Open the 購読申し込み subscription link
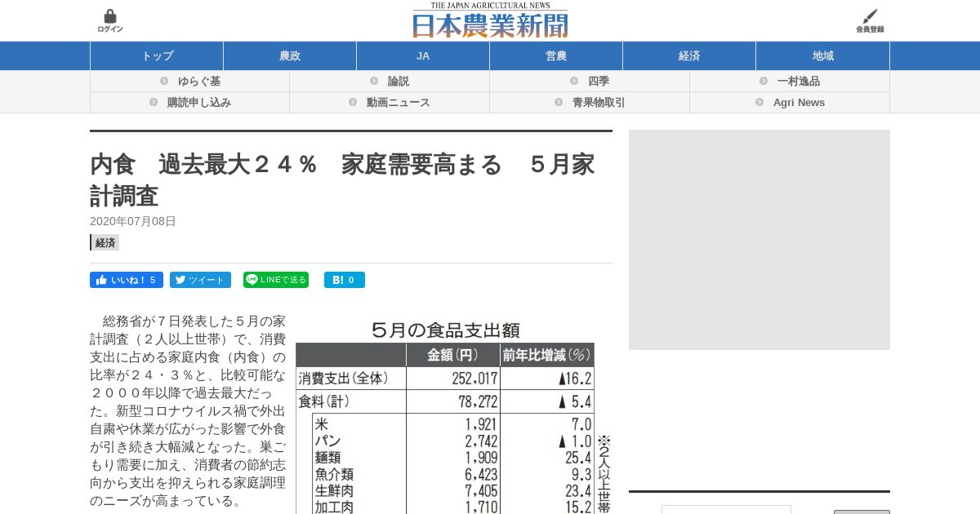The height and width of the screenshot is (514, 980). pyautogui.click(x=199, y=103)
